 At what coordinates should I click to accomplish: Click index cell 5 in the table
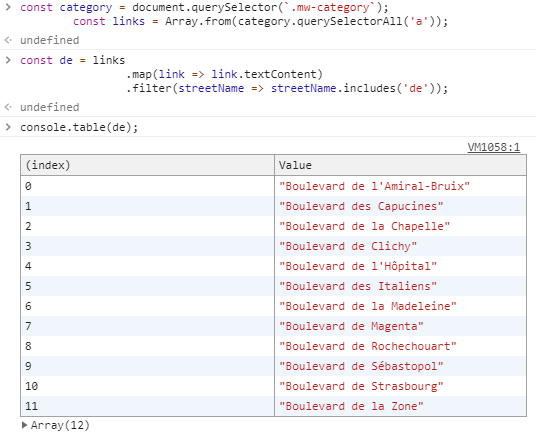pos(147,286)
